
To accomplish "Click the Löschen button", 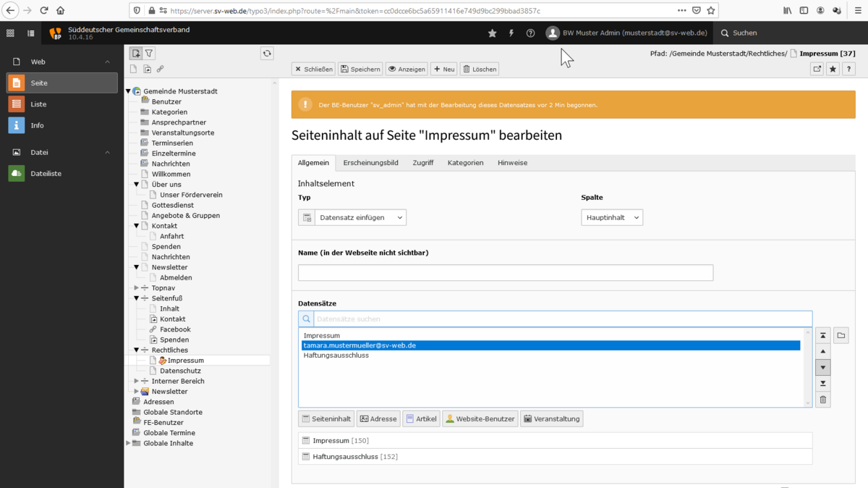I will pos(480,70).
